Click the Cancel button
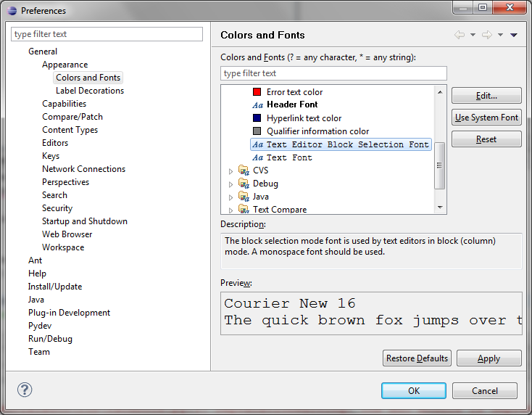 click(x=484, y=390)
